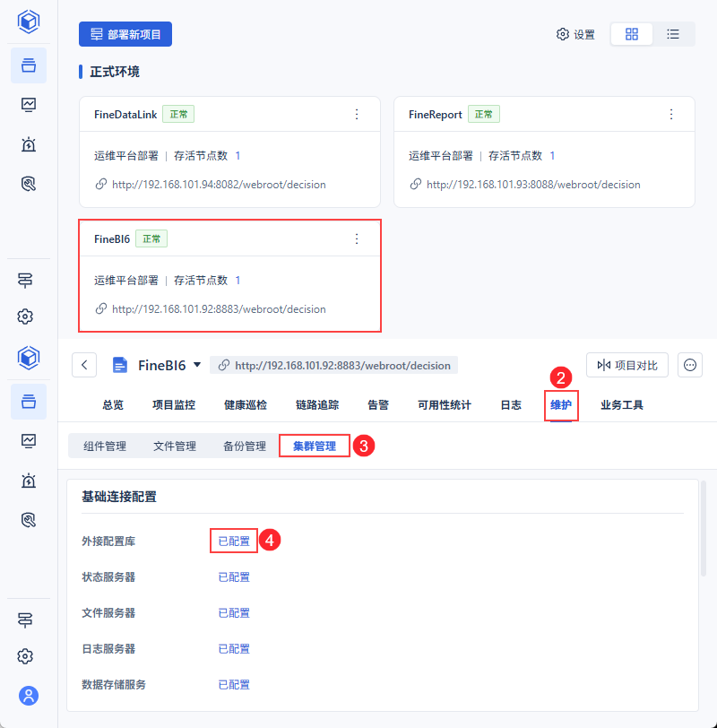Select the 告警 tab

click(x=378, y=405)
